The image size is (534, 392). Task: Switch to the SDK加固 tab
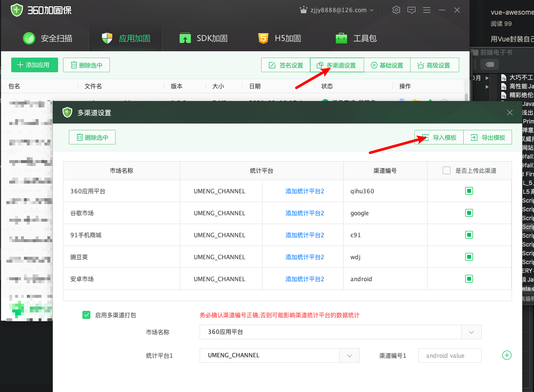pos(204,38)
